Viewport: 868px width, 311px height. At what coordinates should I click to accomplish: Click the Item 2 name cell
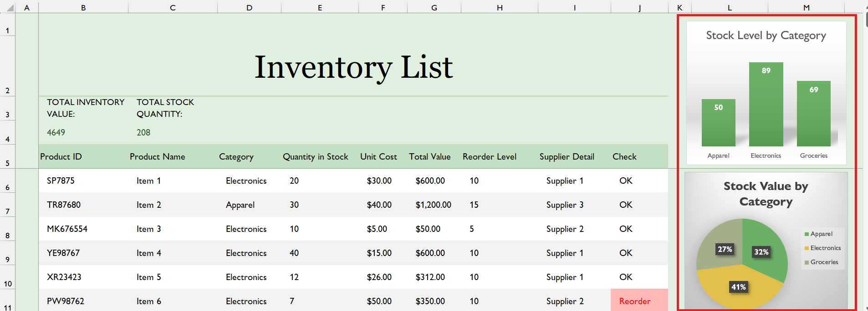173,205
